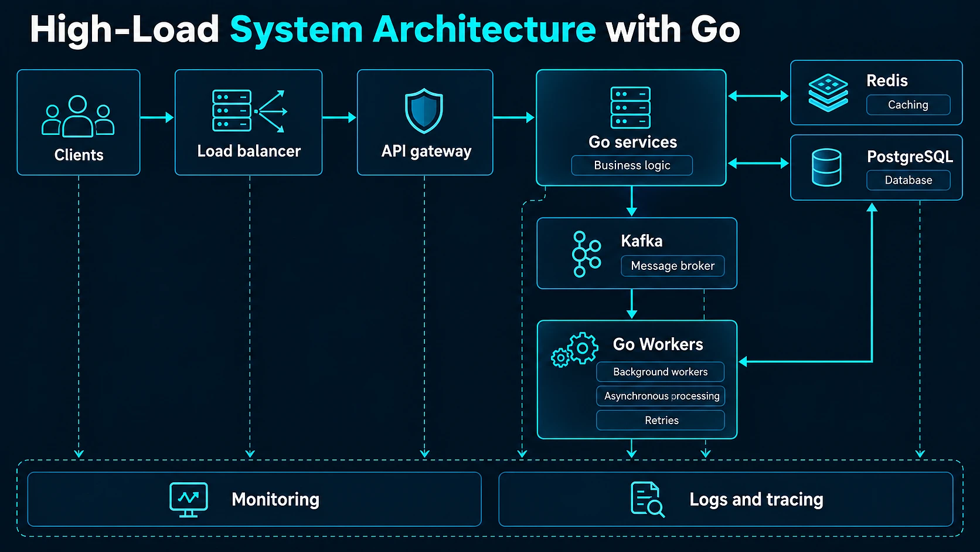Click the Kafka nodes icon
Screen dimensions: 980x552
click(586, 253)
